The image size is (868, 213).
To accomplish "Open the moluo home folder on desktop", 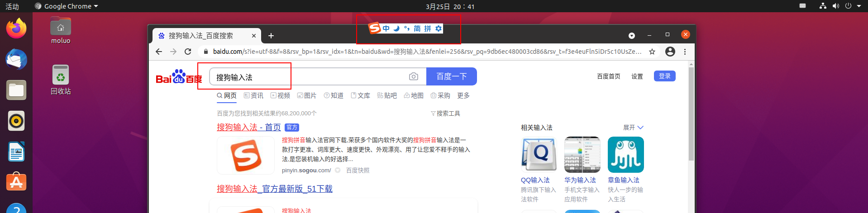I will coord(61,31).
